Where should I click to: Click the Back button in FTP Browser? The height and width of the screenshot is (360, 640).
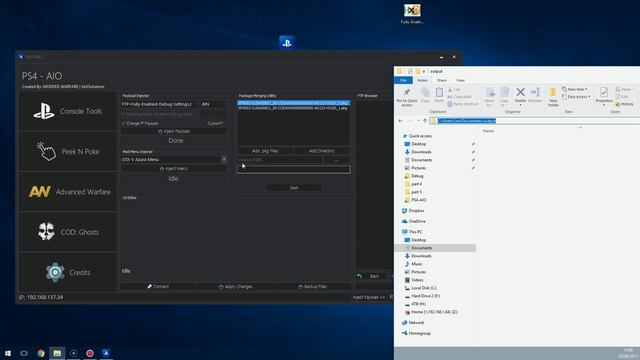click(371, 276)
